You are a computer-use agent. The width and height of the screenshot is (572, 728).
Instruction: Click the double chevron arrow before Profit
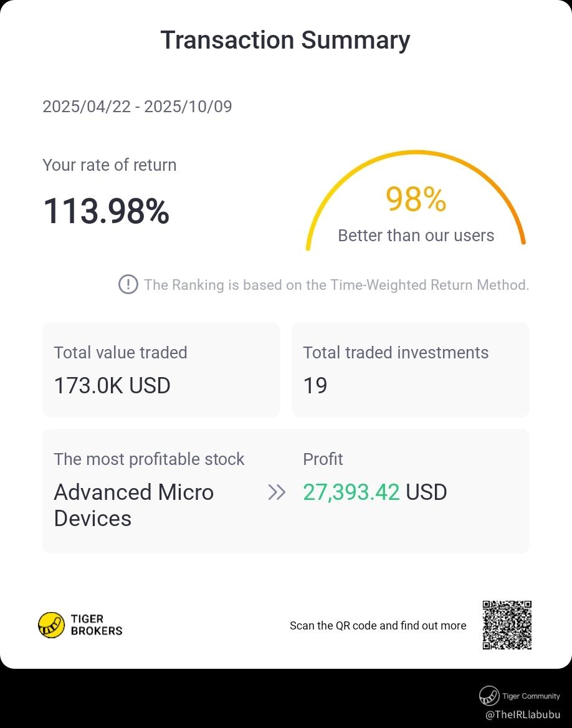pos(277,492)
